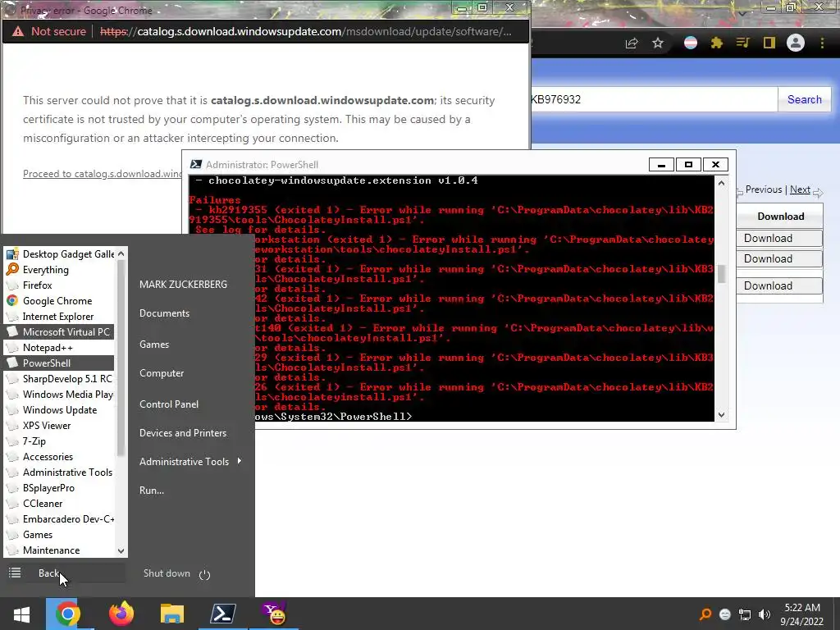Open the Run... dialog
Viewport: 840px width, 630px height.
coord(152,491)
